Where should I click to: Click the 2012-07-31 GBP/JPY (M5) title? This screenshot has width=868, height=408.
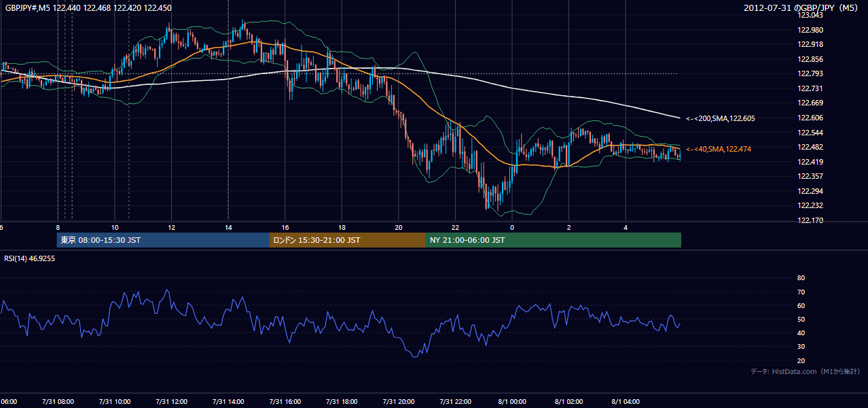click(x=802, y=7)
